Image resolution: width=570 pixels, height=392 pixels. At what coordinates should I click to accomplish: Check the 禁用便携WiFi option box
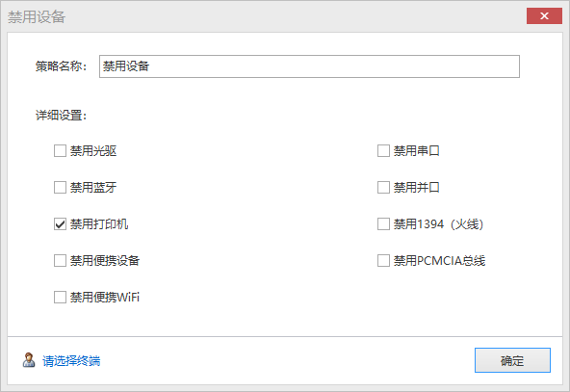point(60,297)
